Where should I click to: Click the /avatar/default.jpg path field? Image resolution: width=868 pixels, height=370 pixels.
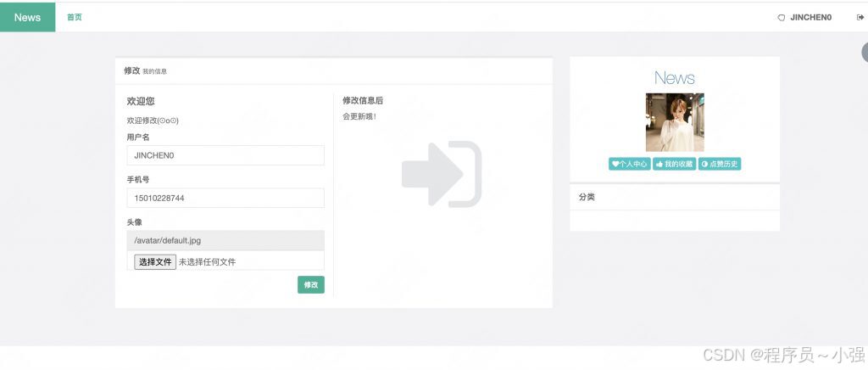tap(225, 240)
